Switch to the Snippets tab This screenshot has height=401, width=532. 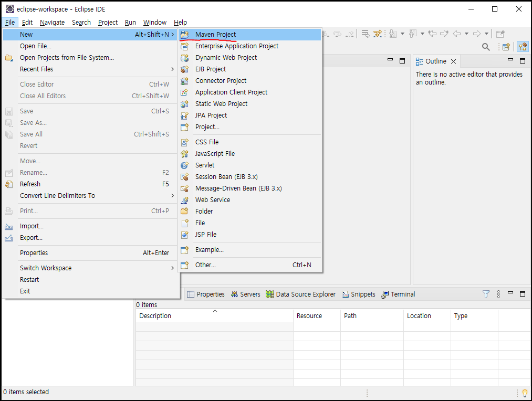pyautogui.click(x=359, y=294)
